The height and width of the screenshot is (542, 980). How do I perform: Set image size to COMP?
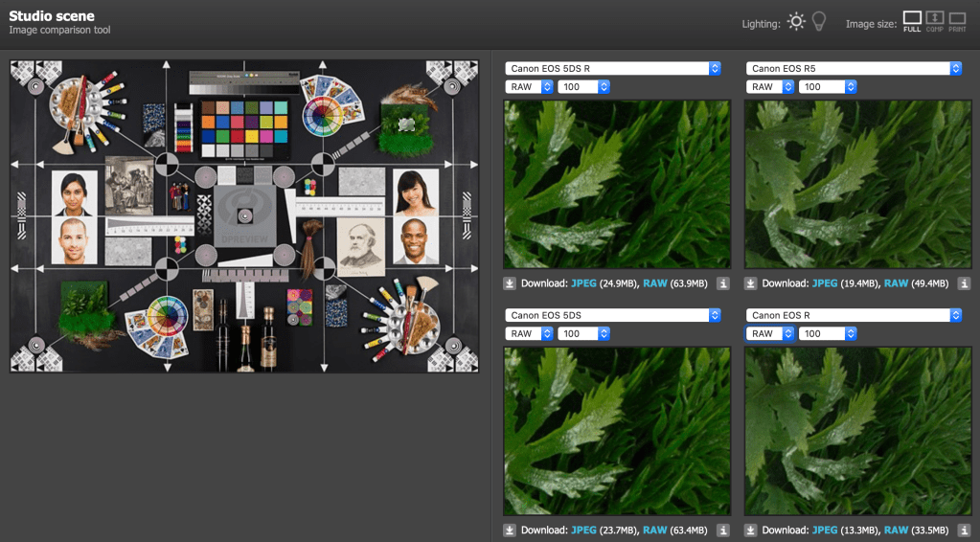pyautogui.click(x=935, y=21)
